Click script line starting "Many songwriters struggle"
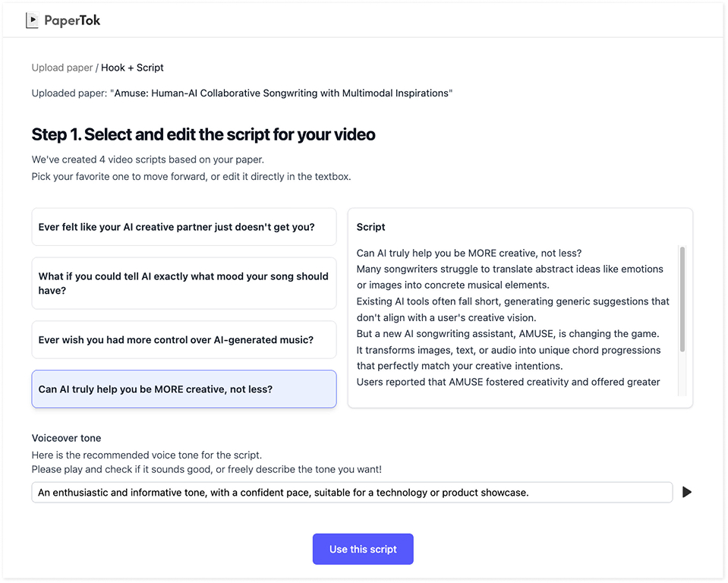 509,269
